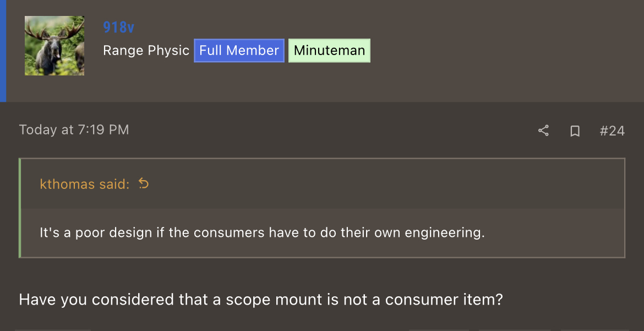Click empty header area right of Minuteman badge
Image resolution: width=644 pixels, height=331 pixels.
[x=505, y=51]
